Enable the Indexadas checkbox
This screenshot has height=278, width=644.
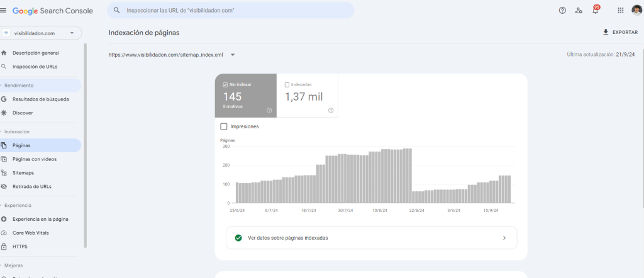[287, 84]
